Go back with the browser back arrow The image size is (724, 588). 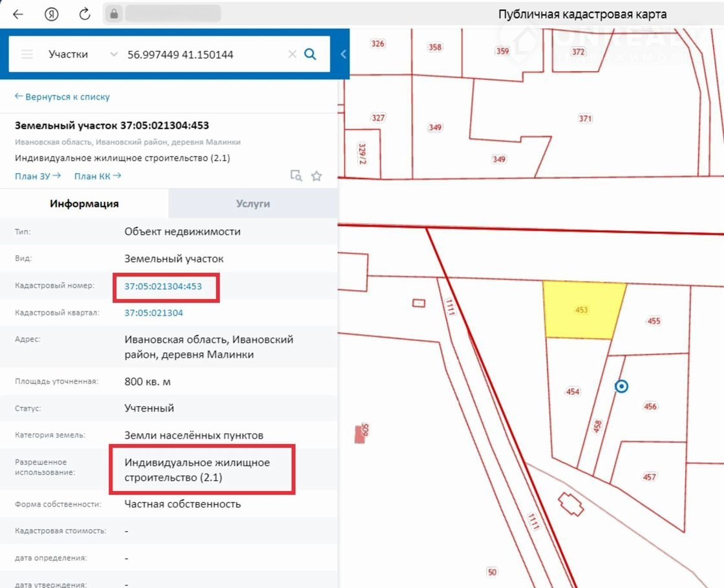tap(18, 14)
